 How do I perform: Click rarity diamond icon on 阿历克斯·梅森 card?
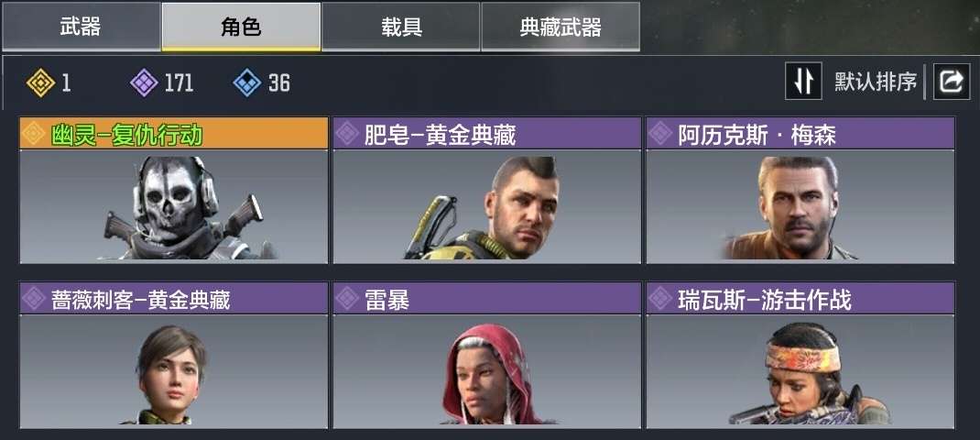tap(660, 134)
